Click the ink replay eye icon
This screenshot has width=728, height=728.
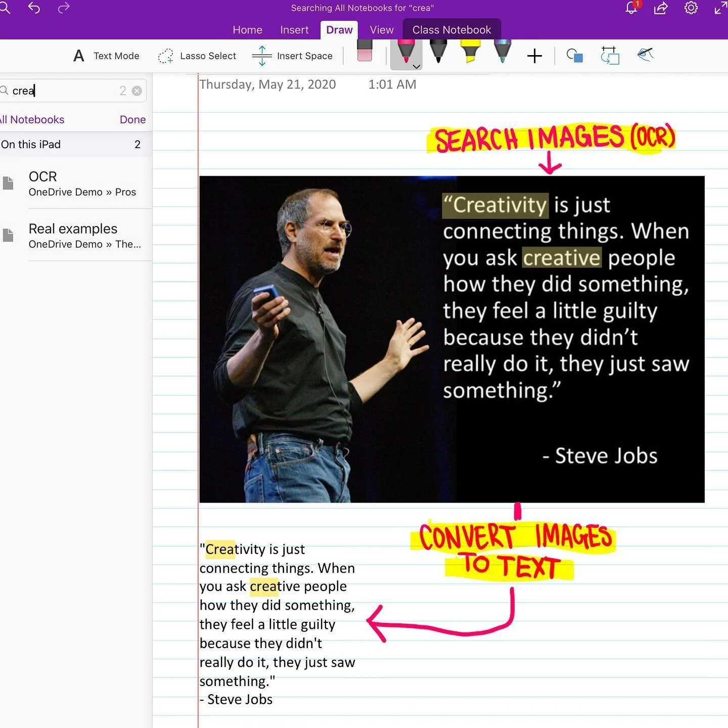646,54
